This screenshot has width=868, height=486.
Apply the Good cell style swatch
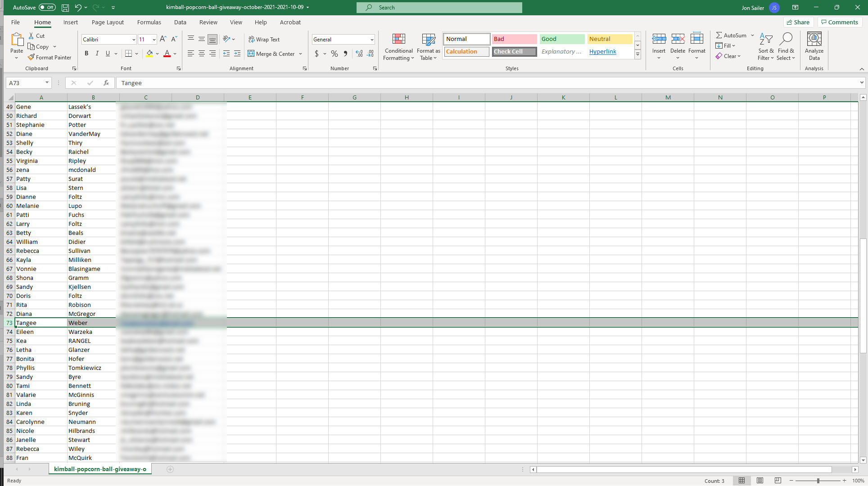coord(562,39)
